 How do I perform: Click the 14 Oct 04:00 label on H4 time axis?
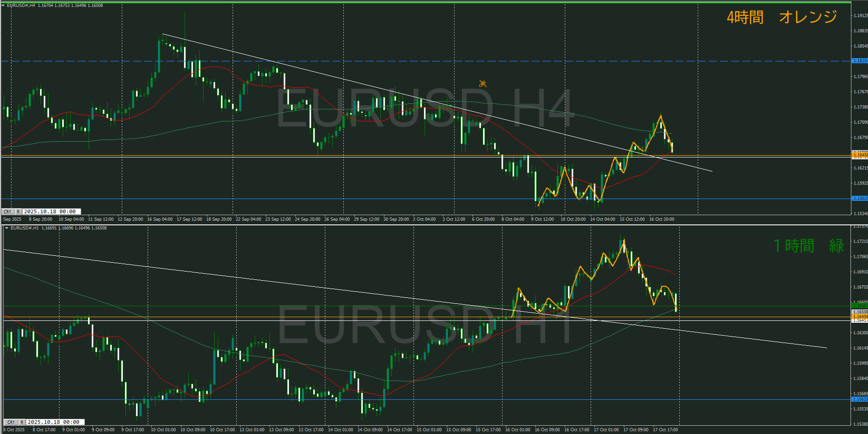[x=602, y=219]
